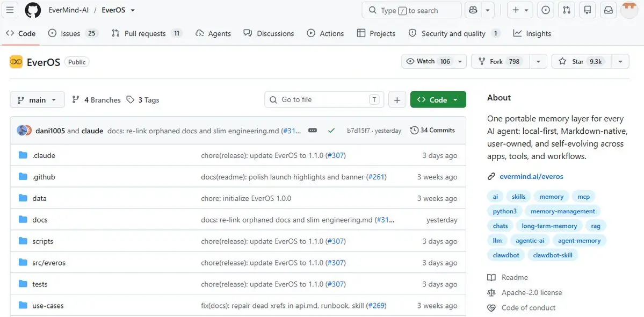This screenshot has width=644, height=317.
Task: Expand the EverOS repository name dropdown
Action: [x=133, y=10]
